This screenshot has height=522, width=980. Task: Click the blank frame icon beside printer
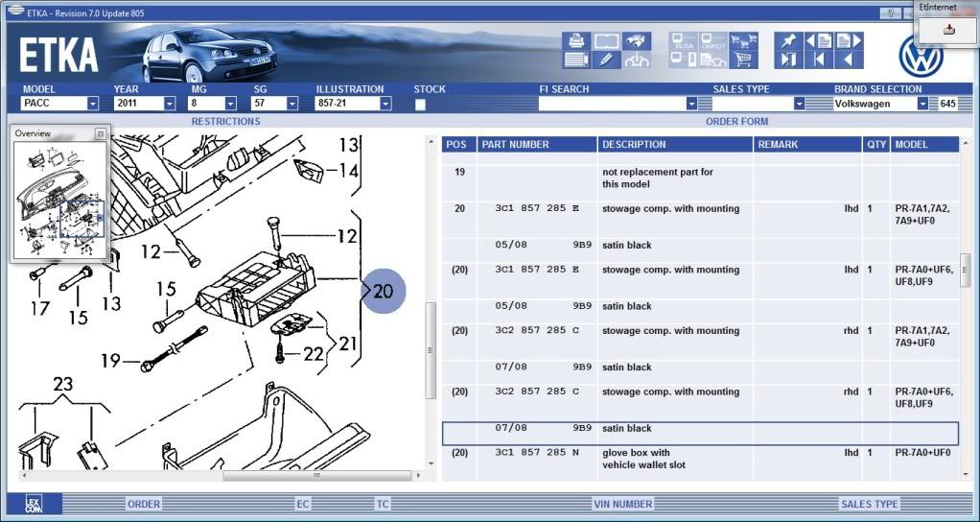pyautogui.click(x=606, y=41)
